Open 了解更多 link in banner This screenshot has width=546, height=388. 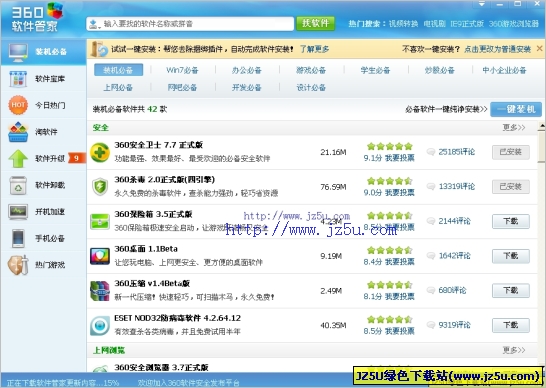point(314,49)
